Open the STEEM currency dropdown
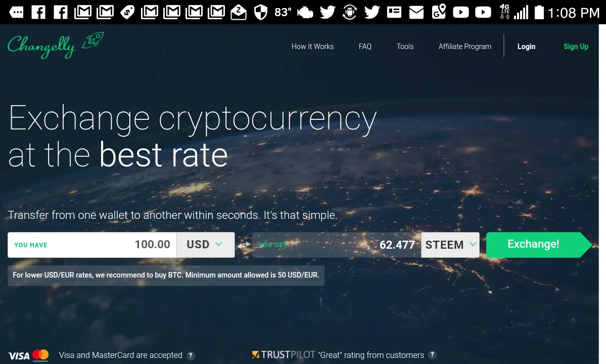This screenshot has height=364, width=606. coord(450,245)
